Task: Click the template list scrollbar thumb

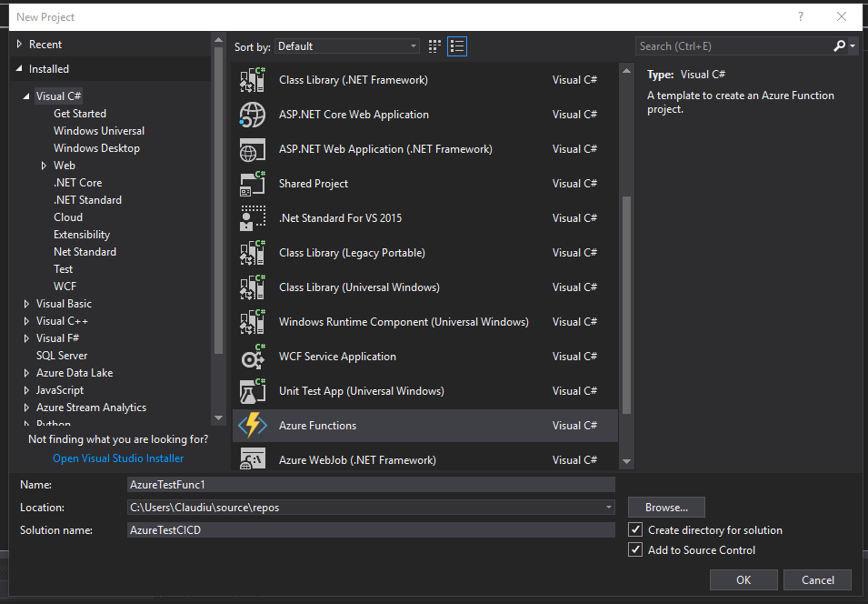Action: [626, 305]
